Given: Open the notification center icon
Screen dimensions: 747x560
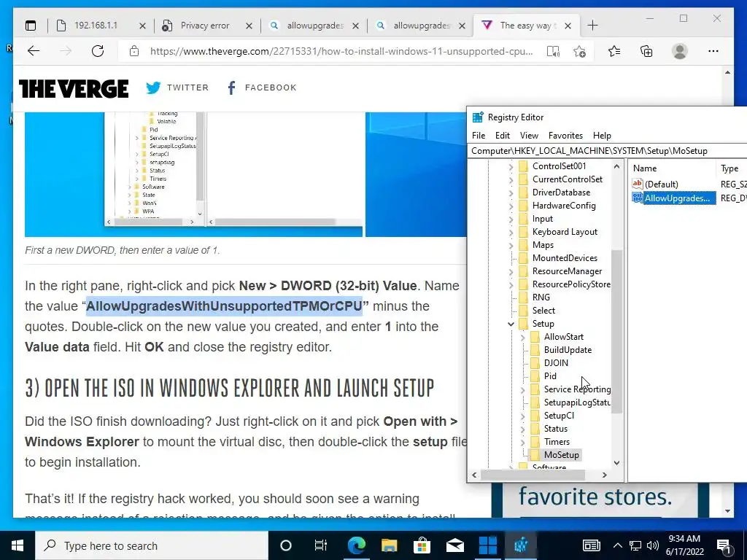Looking at the screenshot, I should tap(724, 546).
